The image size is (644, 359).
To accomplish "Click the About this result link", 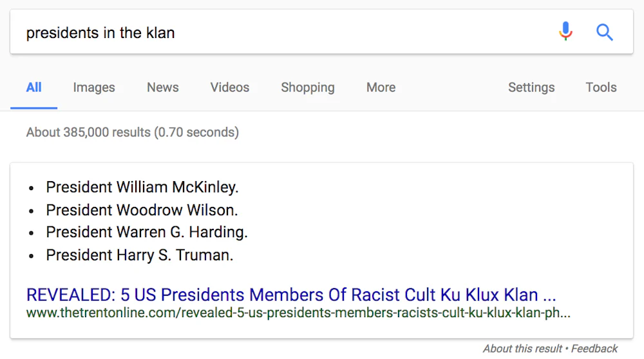I will point(522,349).
